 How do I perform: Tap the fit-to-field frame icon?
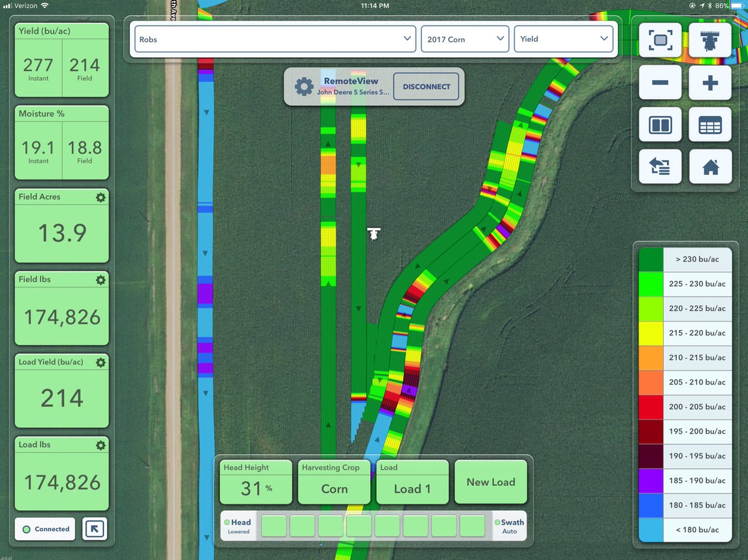tap(660, 40)
